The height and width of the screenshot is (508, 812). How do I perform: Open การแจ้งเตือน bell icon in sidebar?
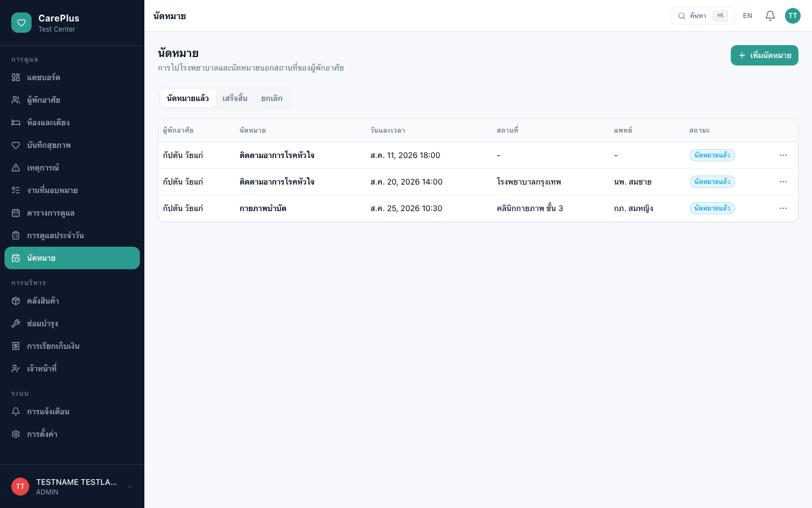[16, 411]
